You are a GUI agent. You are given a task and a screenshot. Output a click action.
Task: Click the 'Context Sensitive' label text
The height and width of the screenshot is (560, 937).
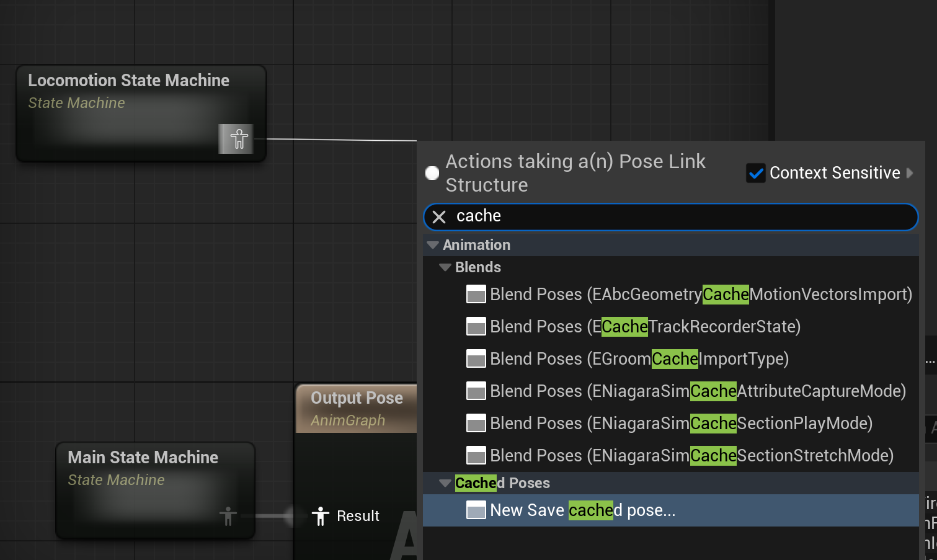[835, 173]
